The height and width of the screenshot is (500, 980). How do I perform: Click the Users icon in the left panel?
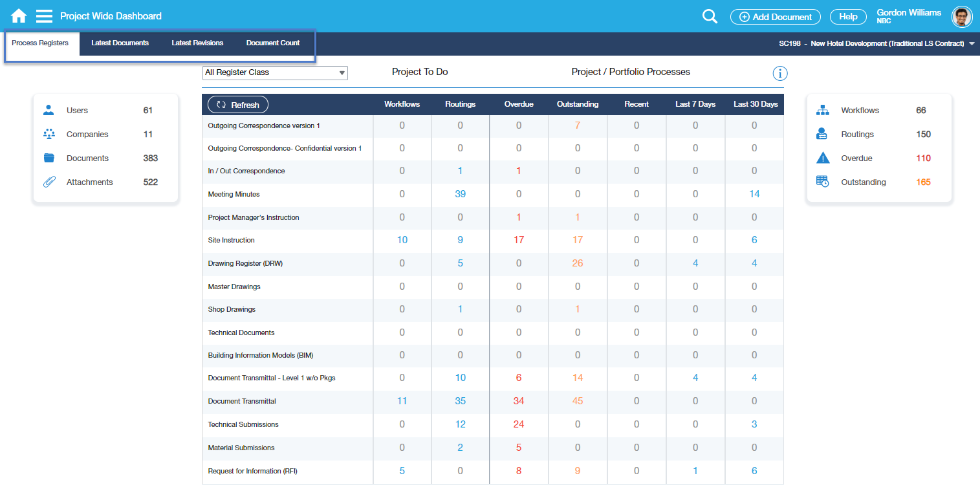tap(49, 110)
